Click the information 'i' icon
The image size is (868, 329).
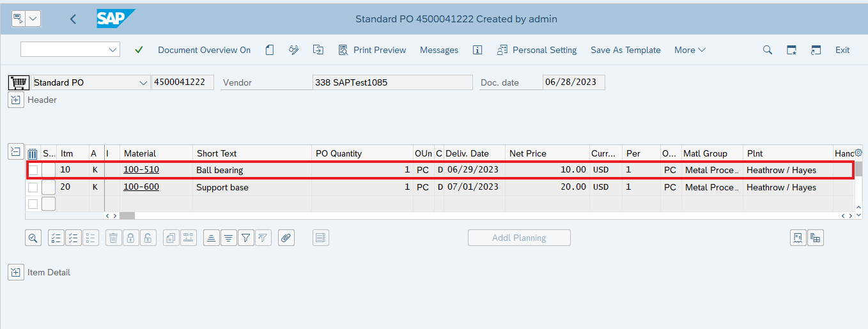[x=477, y=50]
